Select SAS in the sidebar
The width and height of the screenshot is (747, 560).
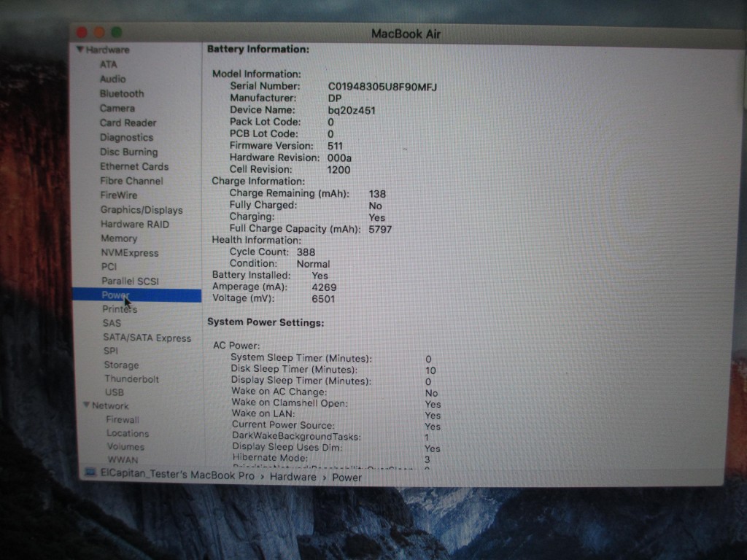point(112,323)
